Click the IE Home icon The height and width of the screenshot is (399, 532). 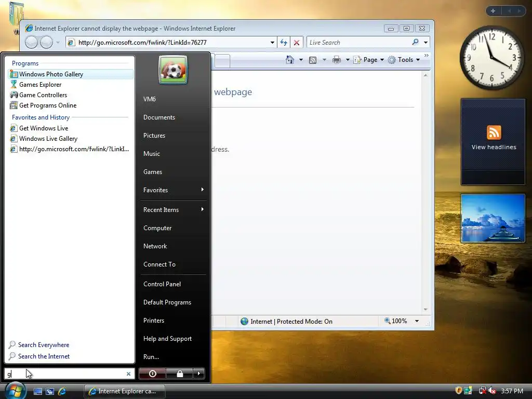290,60
